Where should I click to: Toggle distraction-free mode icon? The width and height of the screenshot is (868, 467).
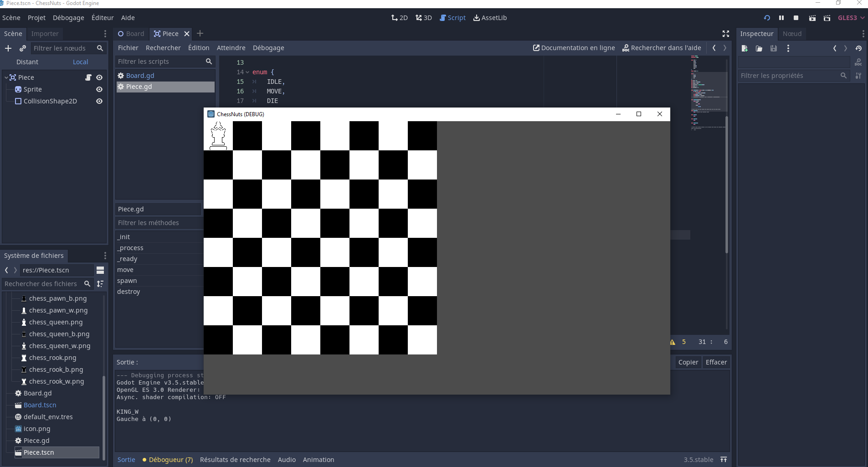(x=726, y=34)
